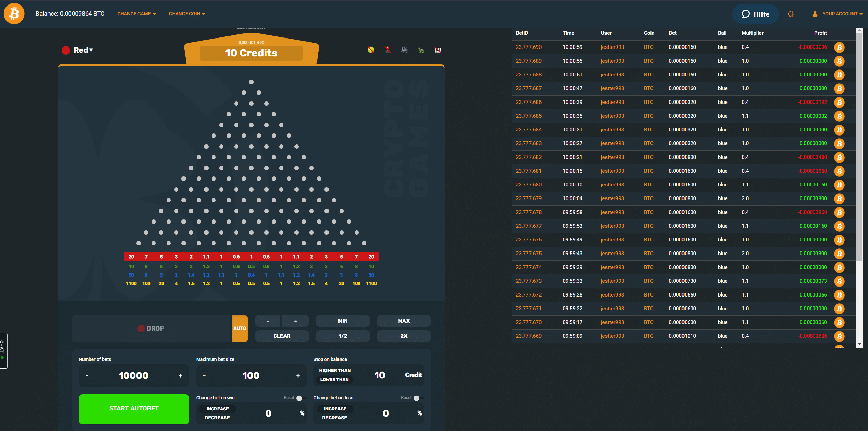This screenshot has height=431, width=868.
Task: Click the minus bet amount button
Action: click(268, 321)
